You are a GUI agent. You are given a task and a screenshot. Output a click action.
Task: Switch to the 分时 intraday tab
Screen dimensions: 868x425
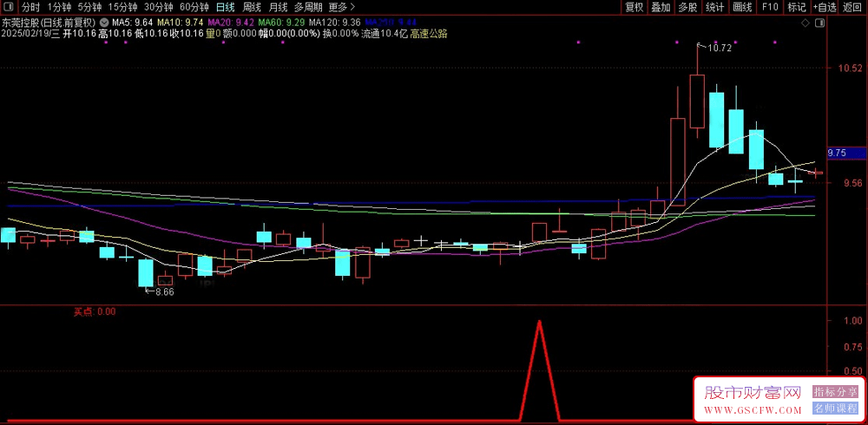(x=30, y=7)
